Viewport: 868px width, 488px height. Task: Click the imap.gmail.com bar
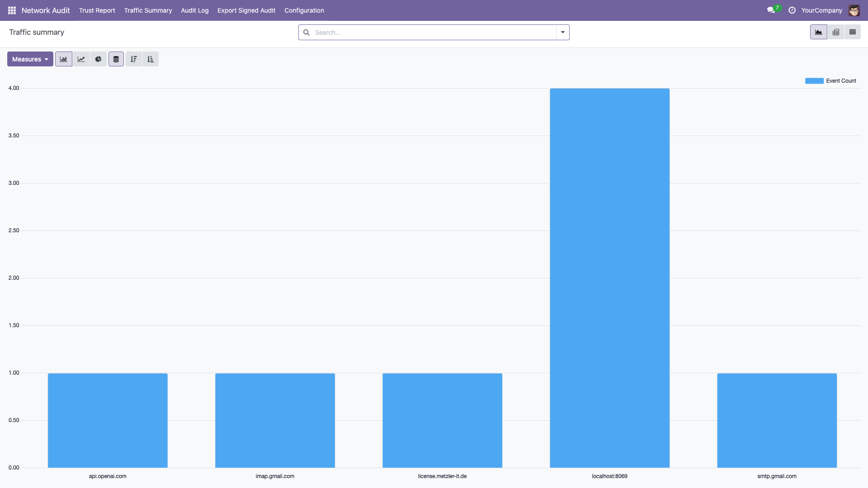coord(275,420)
